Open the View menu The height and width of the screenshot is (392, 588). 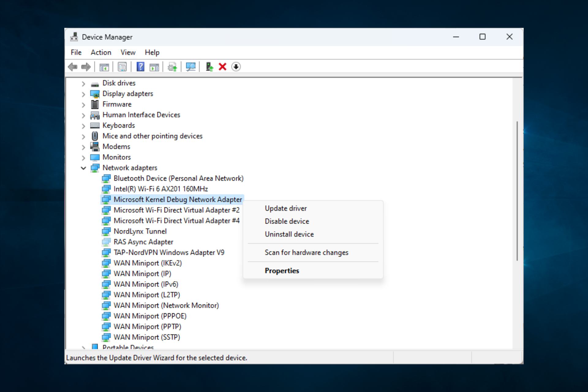128,52
